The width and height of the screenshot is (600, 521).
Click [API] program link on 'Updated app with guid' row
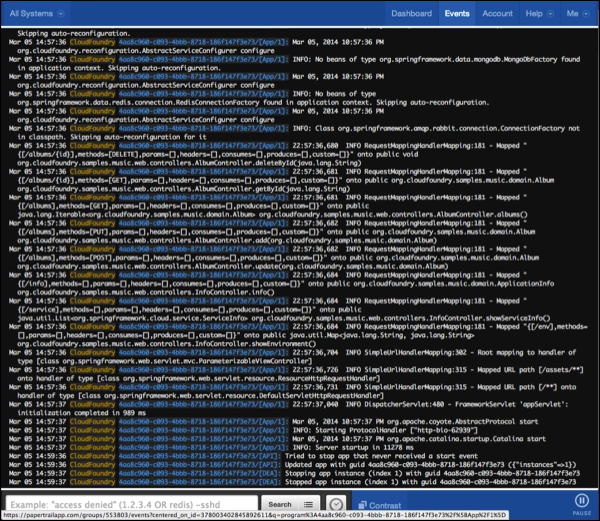198,465
